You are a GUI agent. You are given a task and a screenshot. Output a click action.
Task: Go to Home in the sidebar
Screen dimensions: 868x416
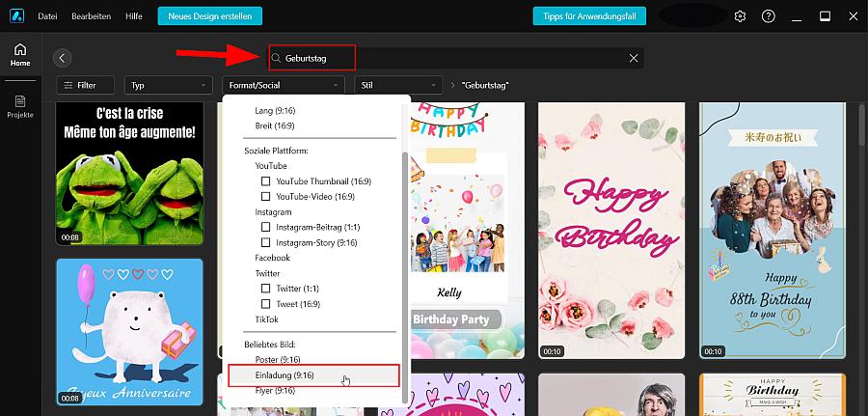(20, 55)
